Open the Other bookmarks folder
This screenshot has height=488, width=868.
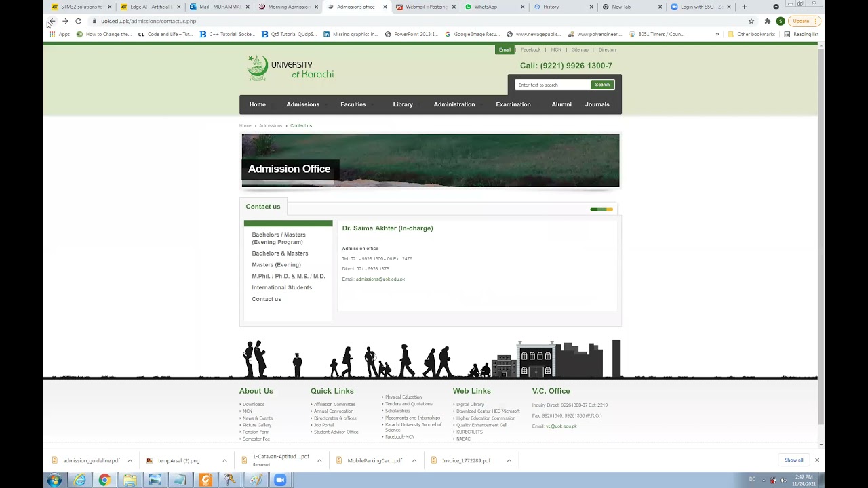[751, 34]
